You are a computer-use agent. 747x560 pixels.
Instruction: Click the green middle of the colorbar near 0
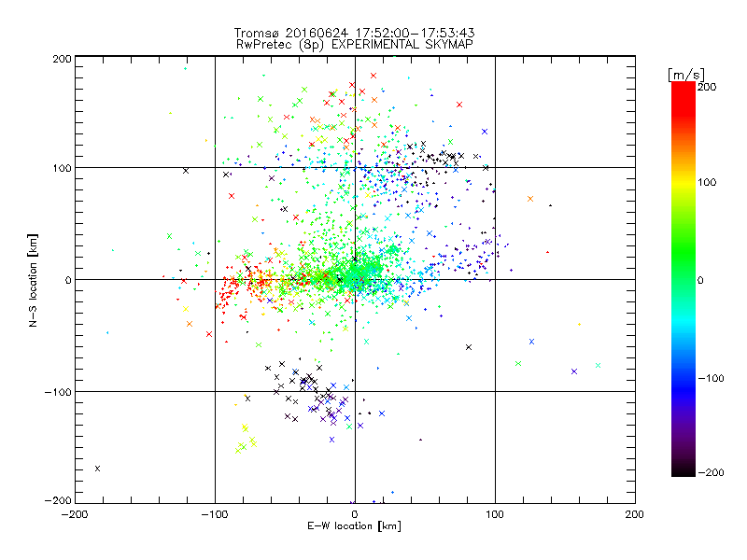pyautogui.click(x=684, y=279)
